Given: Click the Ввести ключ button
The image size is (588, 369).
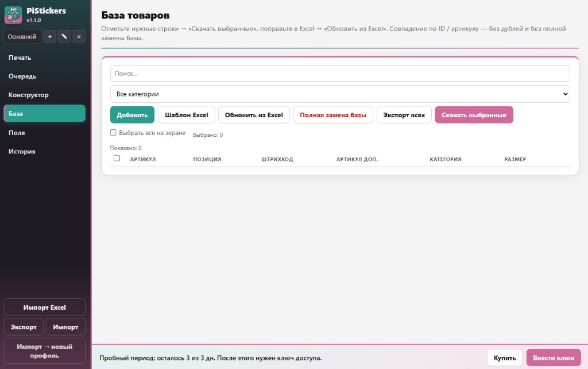Looking at the screenshot, I should (x=554, y=358).
